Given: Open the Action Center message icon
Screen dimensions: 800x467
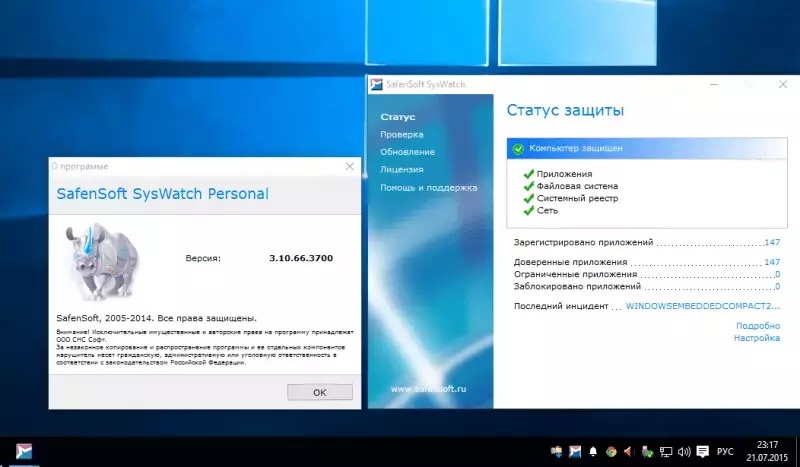Looking at the screenshot, I should [x=703, y=452].
